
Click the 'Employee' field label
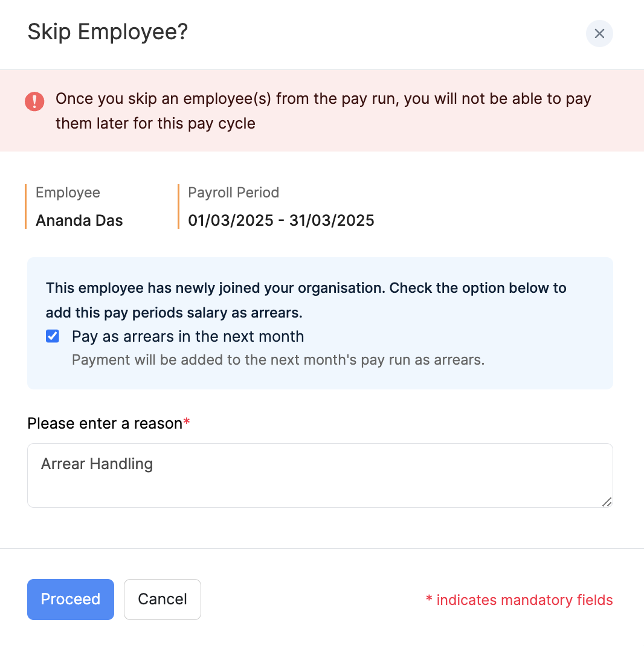click(68, 193)
